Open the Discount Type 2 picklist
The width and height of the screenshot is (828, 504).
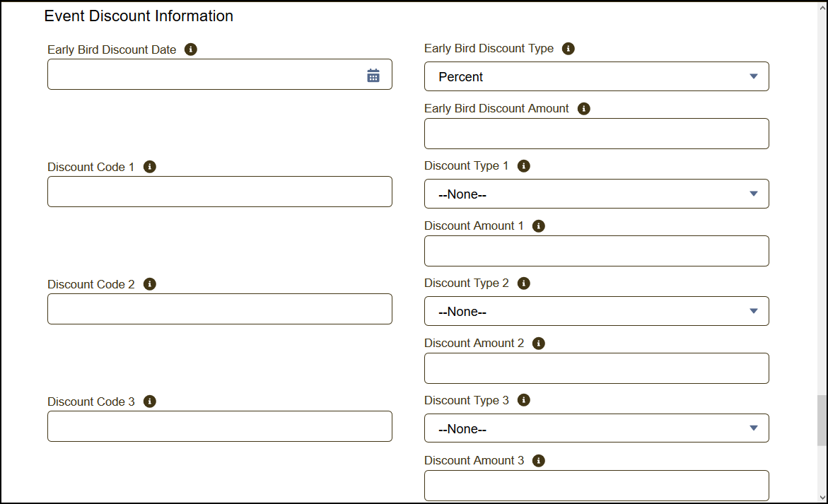coord(596,311)
